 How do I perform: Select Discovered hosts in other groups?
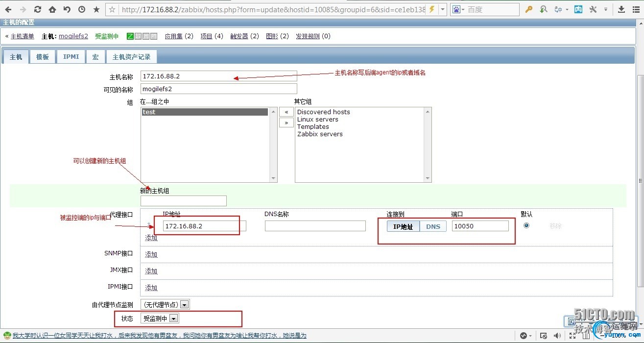click(x=324, y=112)
